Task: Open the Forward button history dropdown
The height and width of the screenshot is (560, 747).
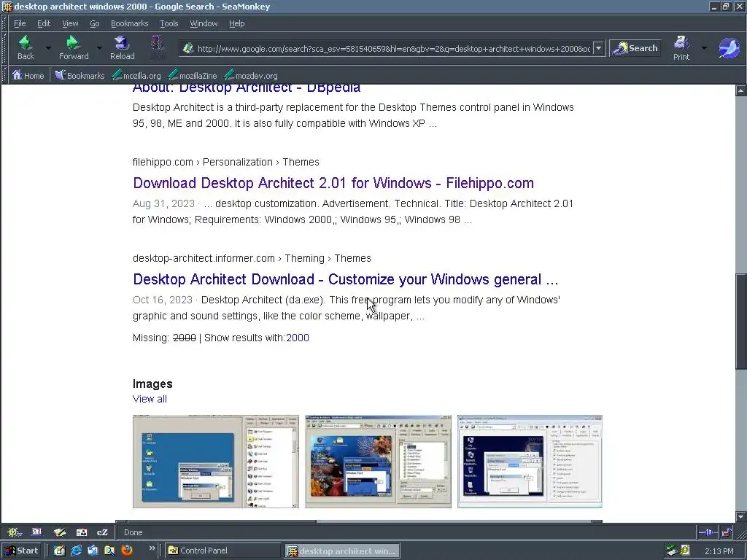Action: click(99, 47)
